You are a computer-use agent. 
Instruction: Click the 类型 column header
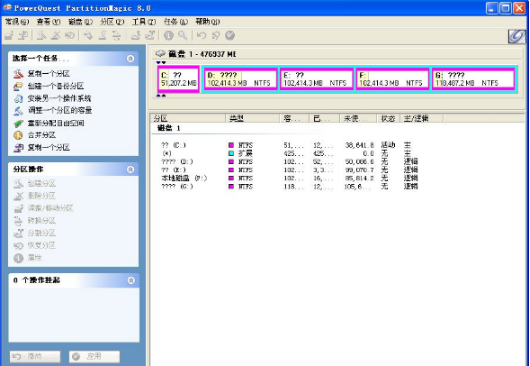click(x=252, y=118)
